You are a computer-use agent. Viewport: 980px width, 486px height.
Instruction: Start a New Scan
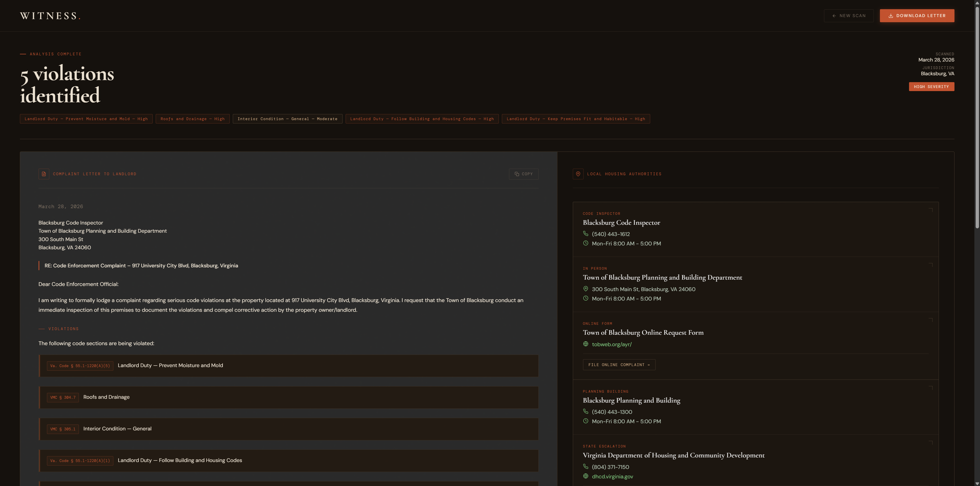848,16
